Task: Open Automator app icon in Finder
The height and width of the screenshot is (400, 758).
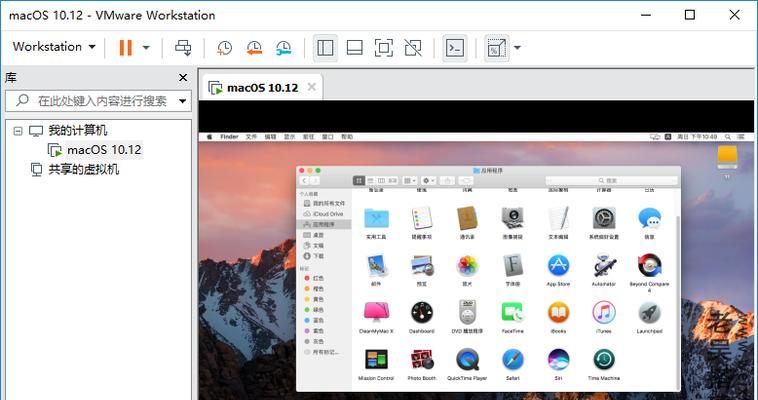Action: (x=604, y=266)
